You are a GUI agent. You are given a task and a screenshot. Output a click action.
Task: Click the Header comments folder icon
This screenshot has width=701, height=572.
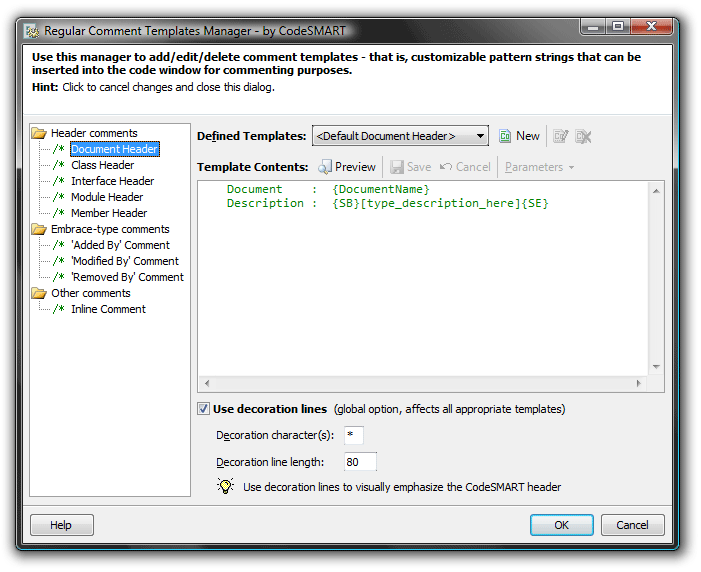coord(39,133)
